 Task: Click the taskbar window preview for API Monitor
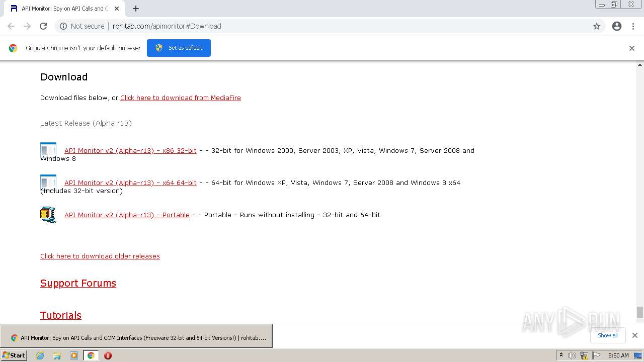(136, 336)
